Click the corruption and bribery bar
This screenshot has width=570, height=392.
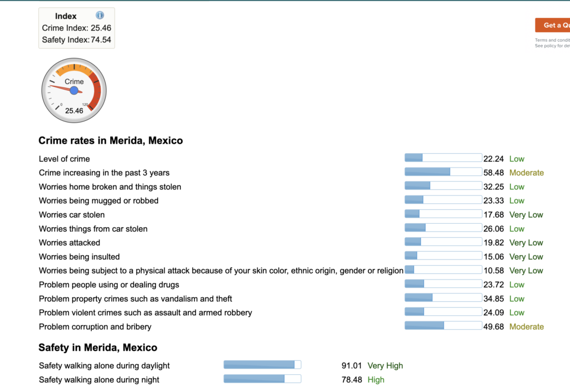click(443, 325)
